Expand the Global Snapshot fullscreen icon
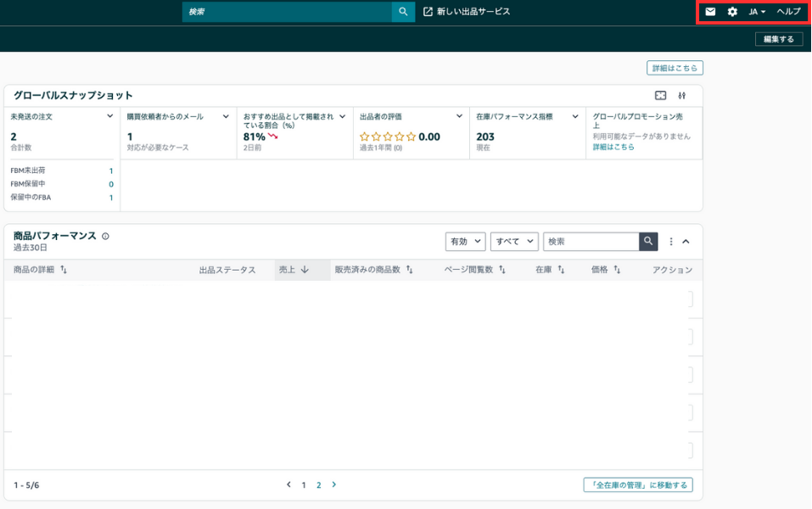The image size is (812, 509). click(x=661, y=96)
